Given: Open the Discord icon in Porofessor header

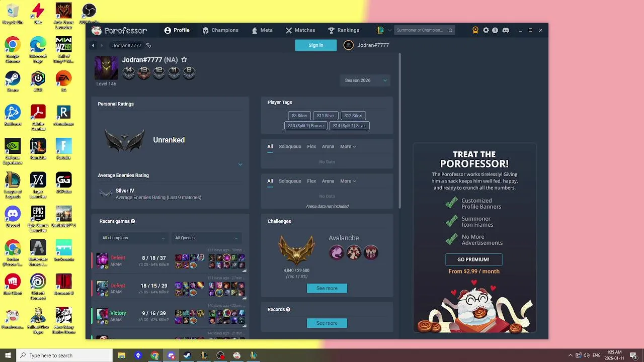Looking at the screenshot, I should 506,30.
